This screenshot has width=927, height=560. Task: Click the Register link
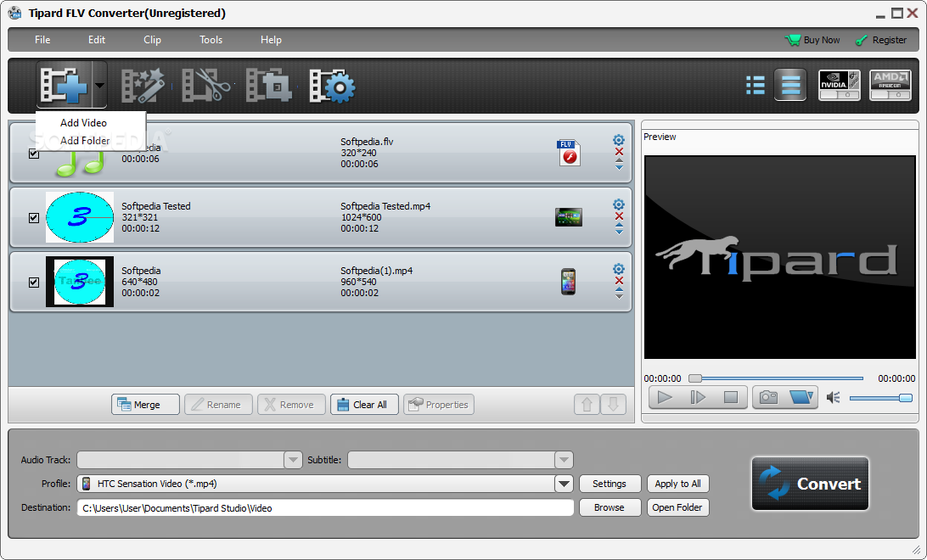881,40
